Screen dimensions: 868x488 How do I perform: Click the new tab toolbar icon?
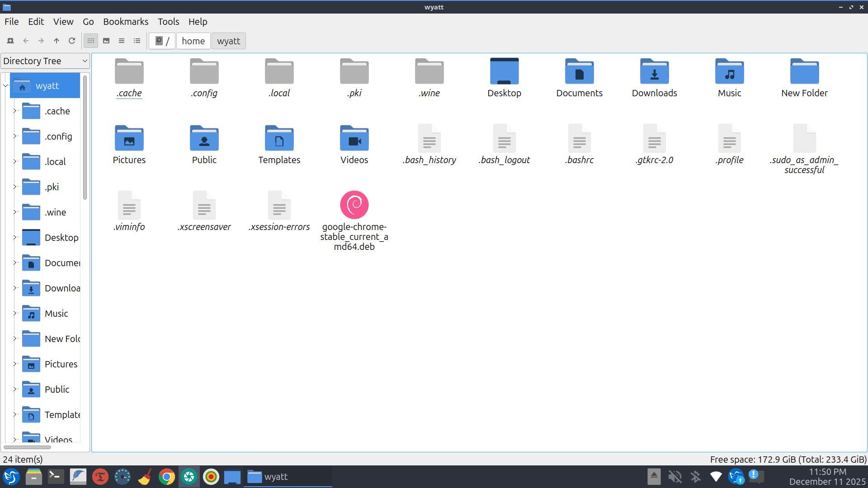[10, 41]
